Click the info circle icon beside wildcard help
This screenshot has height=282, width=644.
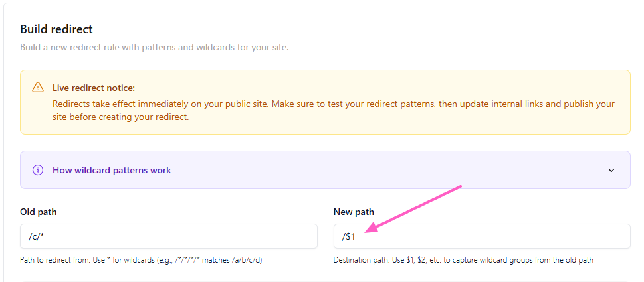point(38,170)
